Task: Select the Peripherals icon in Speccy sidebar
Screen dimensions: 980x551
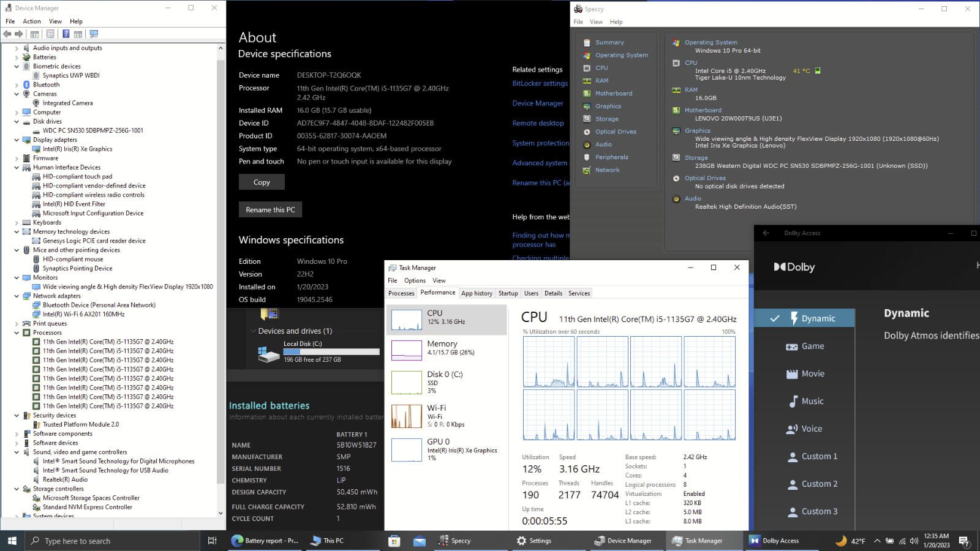Action: (587, 157)
